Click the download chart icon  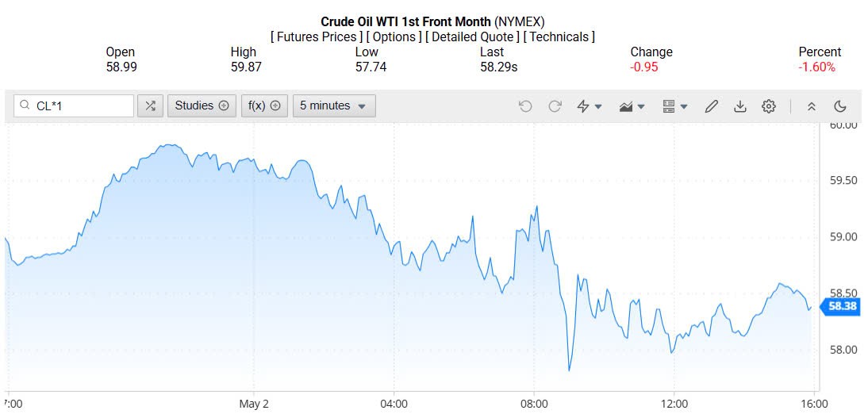(x=739, y=106)
